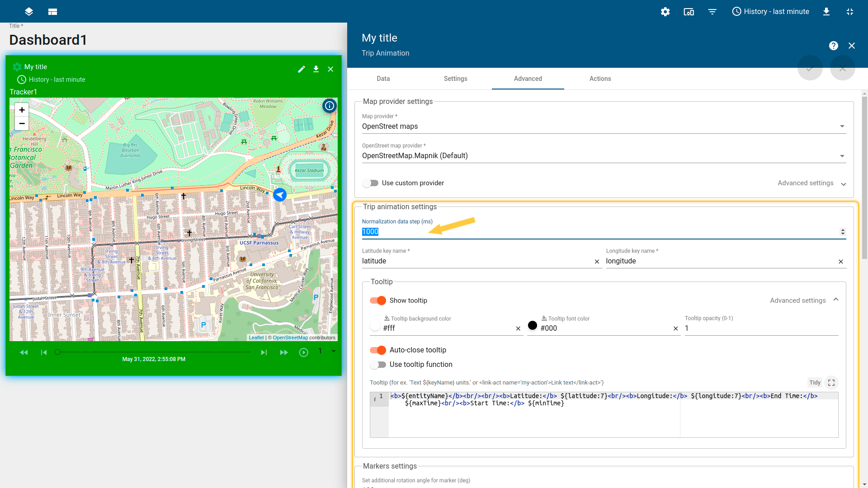Click the map info icon
The image size is (868, 488).
click(330, 106)
